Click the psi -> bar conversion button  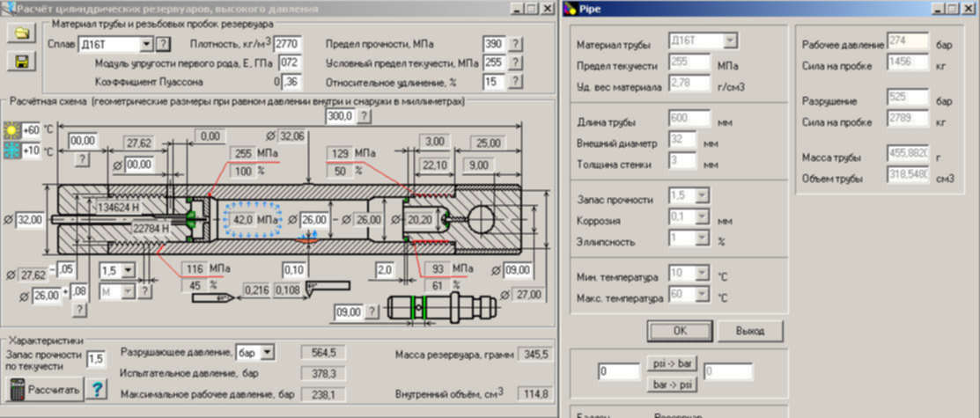[671, 363]
